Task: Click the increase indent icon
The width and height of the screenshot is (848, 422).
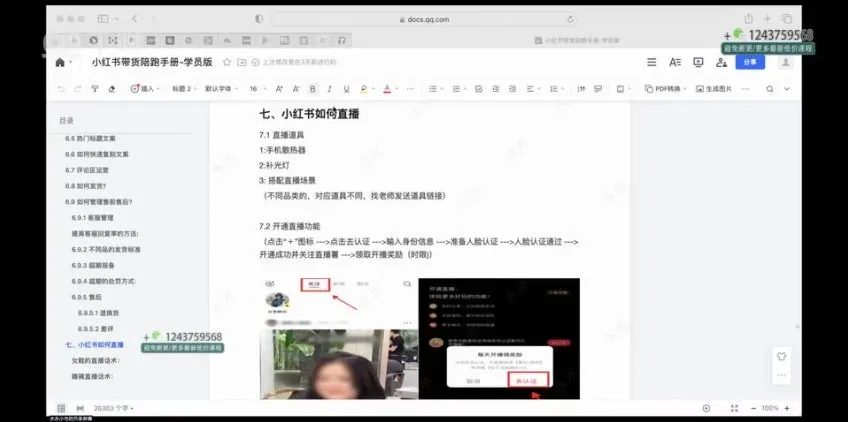Action: (512, 89)
